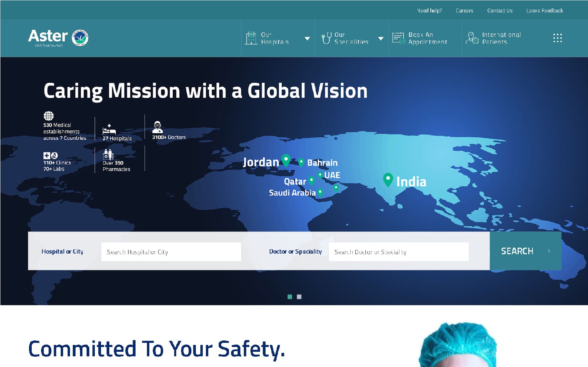The height and width of the screenshot is (367, 588).
Task: Open the Our Specialities menu
Action: 351,38
